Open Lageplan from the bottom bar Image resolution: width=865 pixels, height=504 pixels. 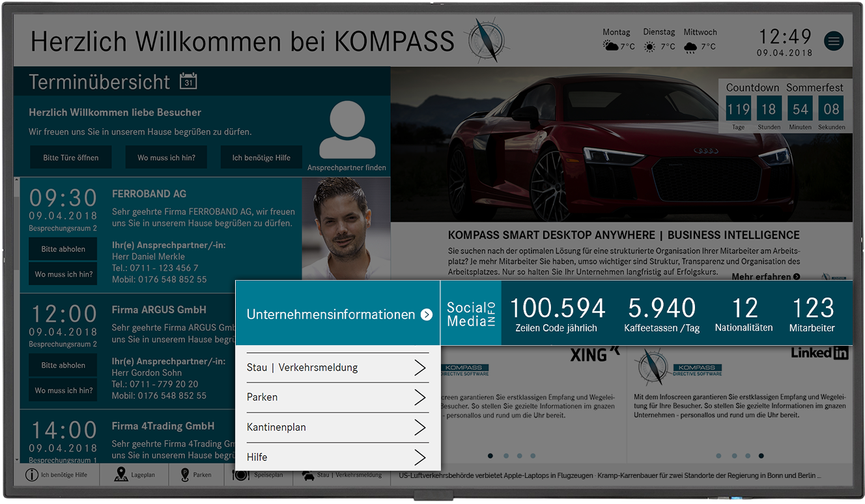(x=121, y=475)
